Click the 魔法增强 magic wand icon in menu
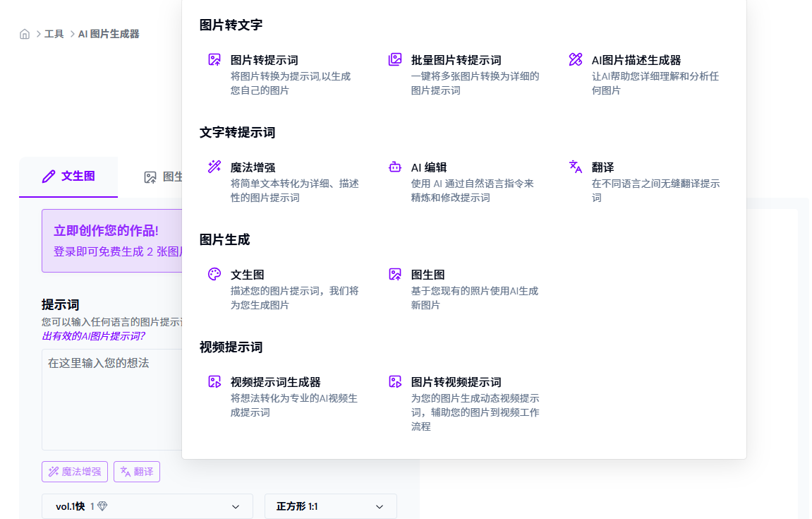This screenshot has width=812, height=519. coord(214,167)
